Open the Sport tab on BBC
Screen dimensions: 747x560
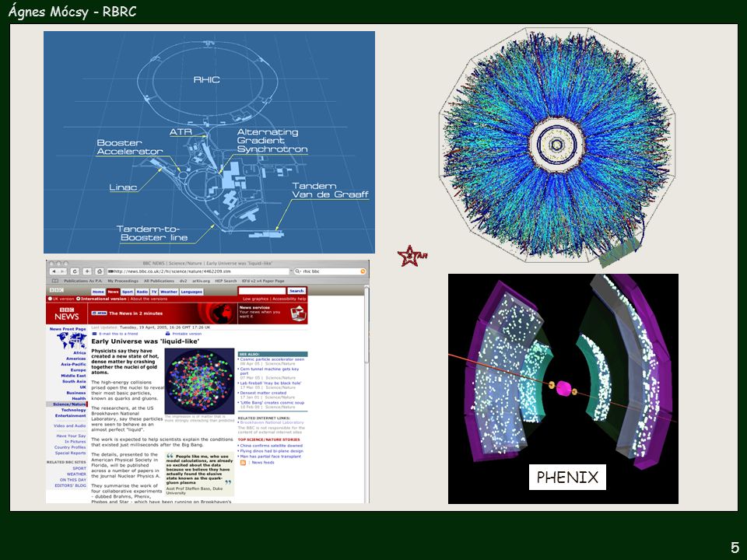tap(127, 292)
